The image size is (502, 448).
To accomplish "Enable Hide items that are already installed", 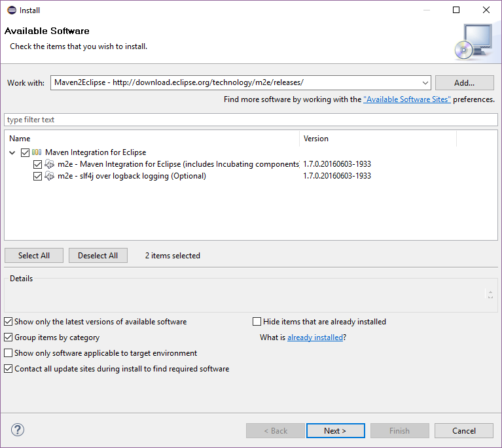I will coord(257,322).
